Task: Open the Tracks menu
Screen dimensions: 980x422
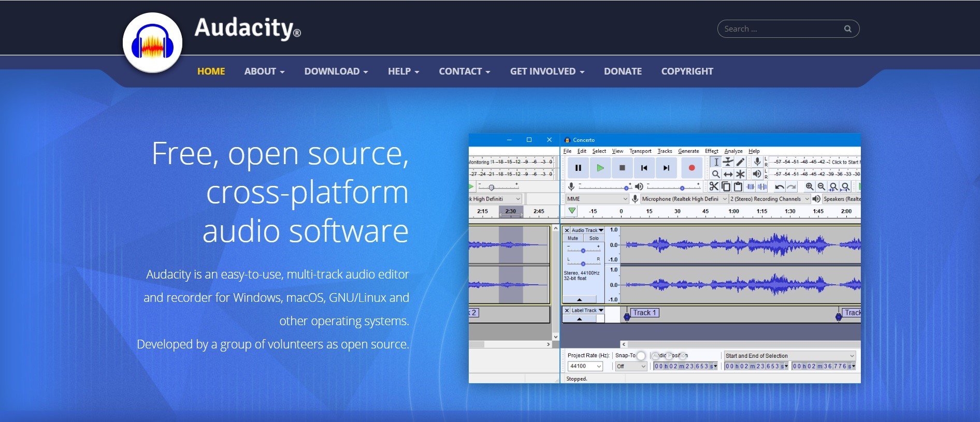Action: 665,151
